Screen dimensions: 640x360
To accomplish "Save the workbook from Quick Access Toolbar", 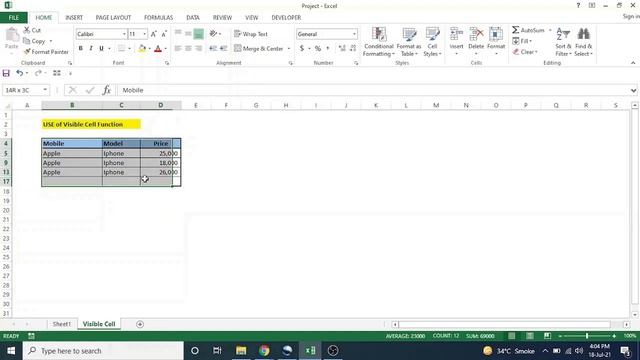I will tap(6, 73).
